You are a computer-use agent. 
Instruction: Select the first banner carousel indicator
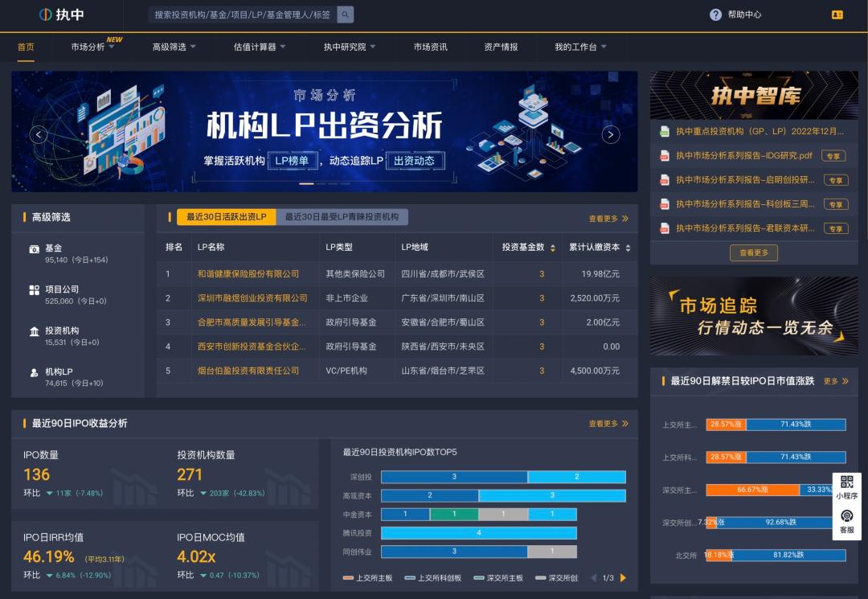pyautogui.click(x=306, y=184)
